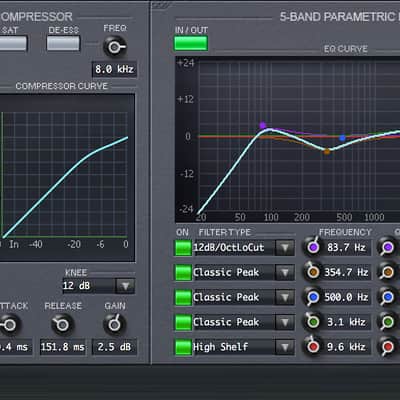The image size is (400, 400).
Task: Click the purple node on the EQ curve
Action: point(263,125)
